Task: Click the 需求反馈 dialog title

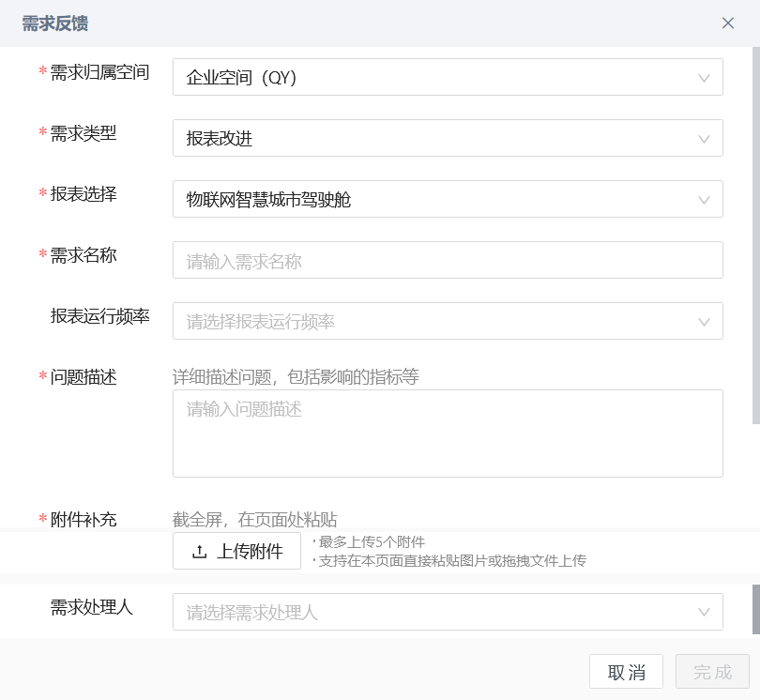Action: (x=55, y=23)
